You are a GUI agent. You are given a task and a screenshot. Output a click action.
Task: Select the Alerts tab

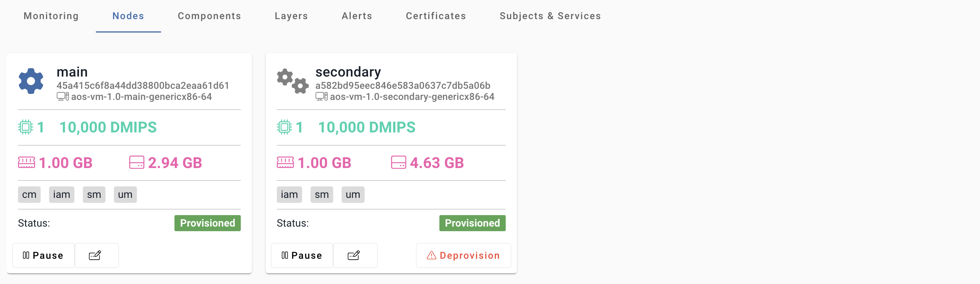click(x=357, y=16)
